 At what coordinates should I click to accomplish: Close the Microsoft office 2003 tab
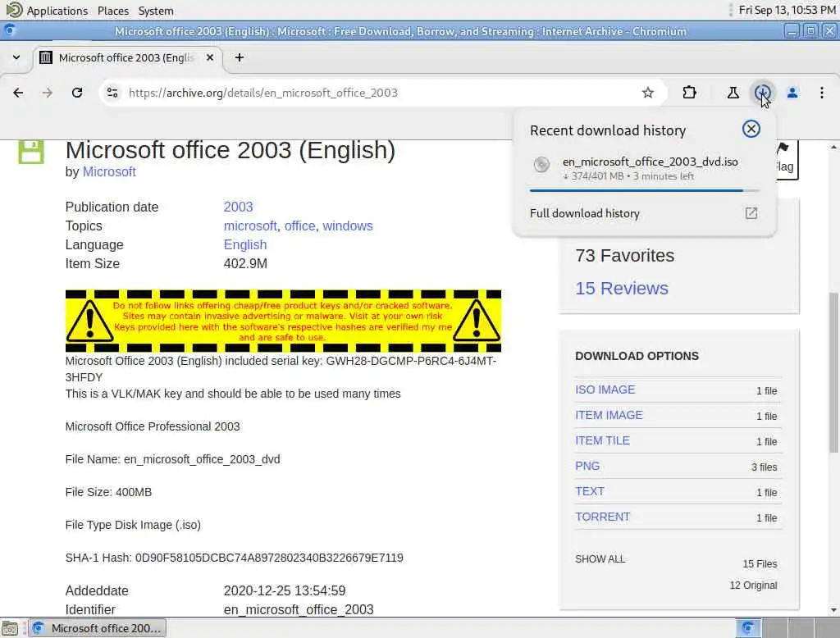coord(210,57)
